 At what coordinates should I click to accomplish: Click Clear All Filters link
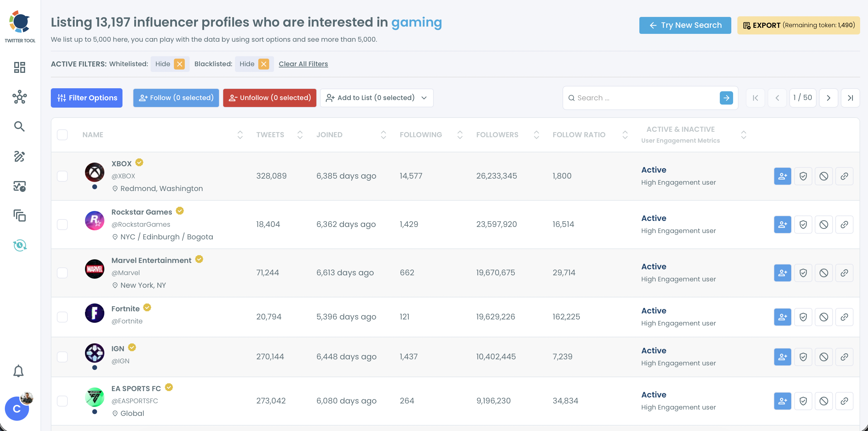303,64
